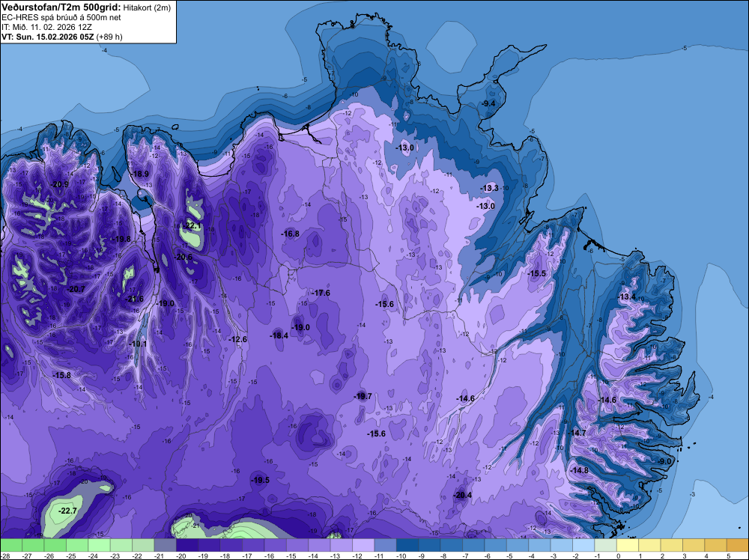Click the valid time 'VT: Sun. 15.02.2026 05Z' line
Screen dimensions: 749x560
point(62,37)
